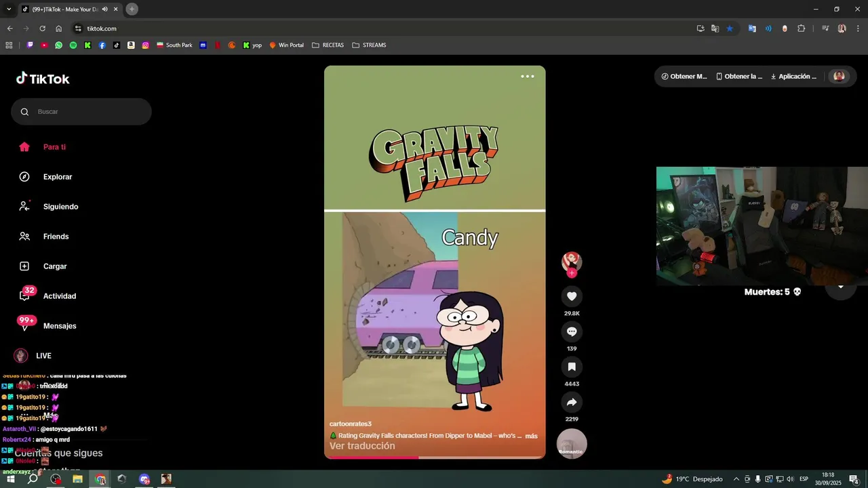Click the Obtener M... button
Screen dimensions: 868x488
click(x=684, y=77)
